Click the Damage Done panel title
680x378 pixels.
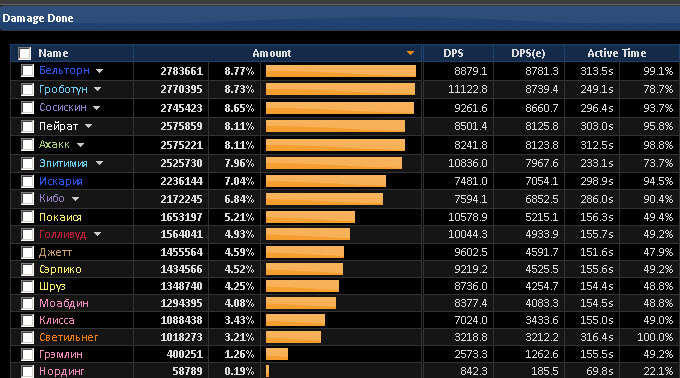(38, 18)
